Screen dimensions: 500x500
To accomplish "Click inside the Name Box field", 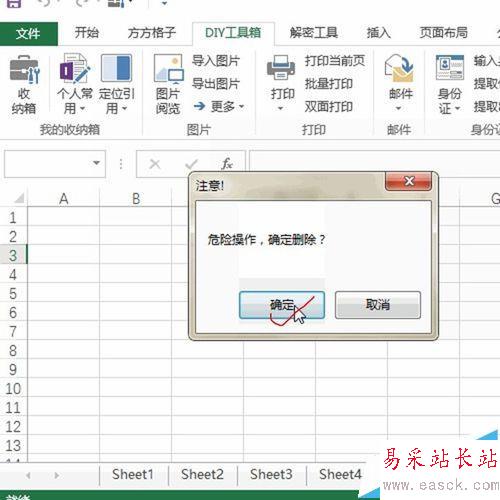I will [47, 164].
